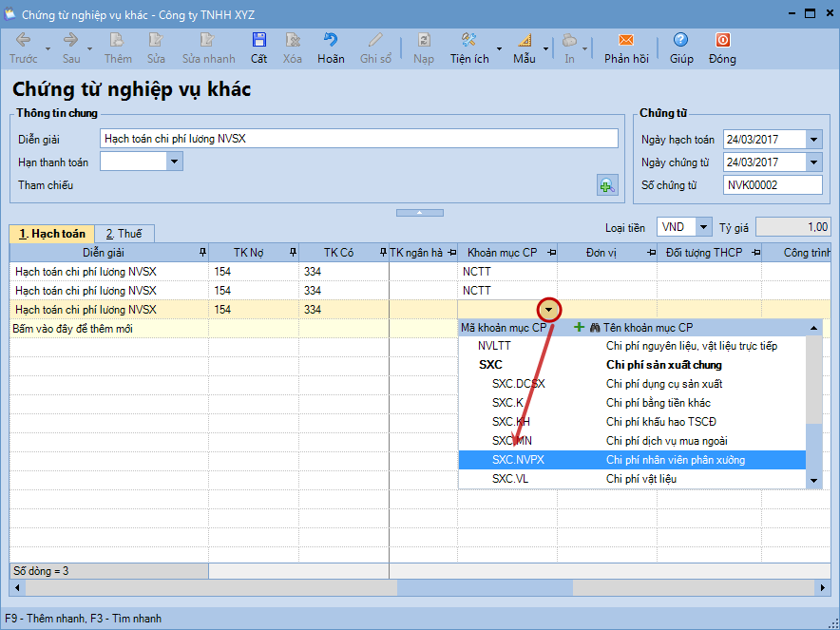Click the Tham chiếu add reference icon

tap(607, 185)
